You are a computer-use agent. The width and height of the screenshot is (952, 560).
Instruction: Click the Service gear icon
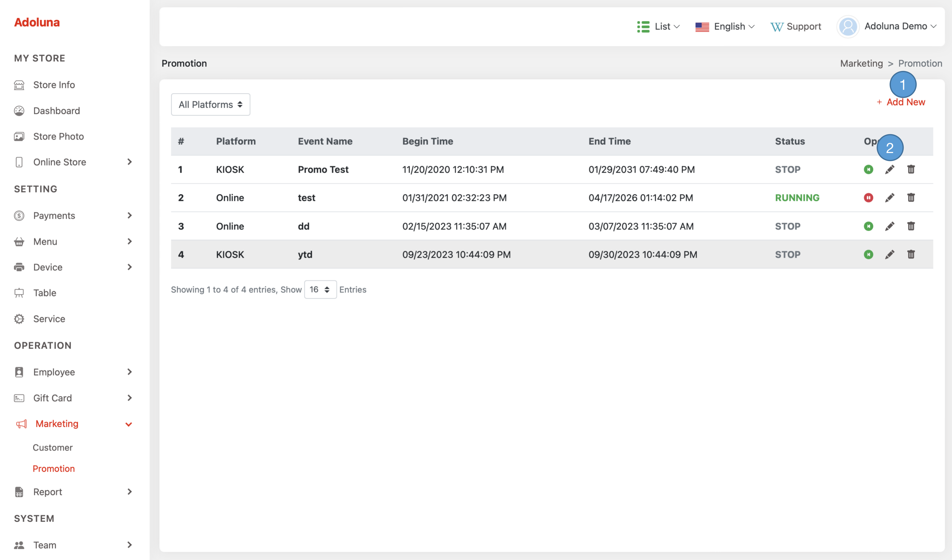(x=19, y=319)
